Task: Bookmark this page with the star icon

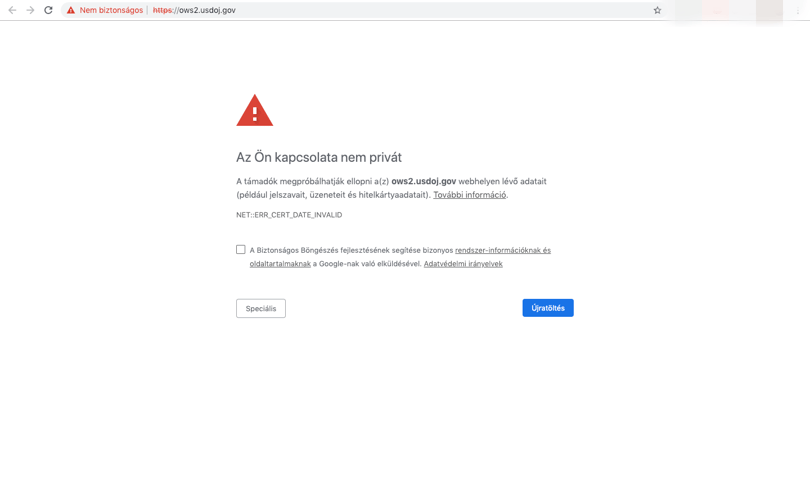Action: click(x=657, y=10)
